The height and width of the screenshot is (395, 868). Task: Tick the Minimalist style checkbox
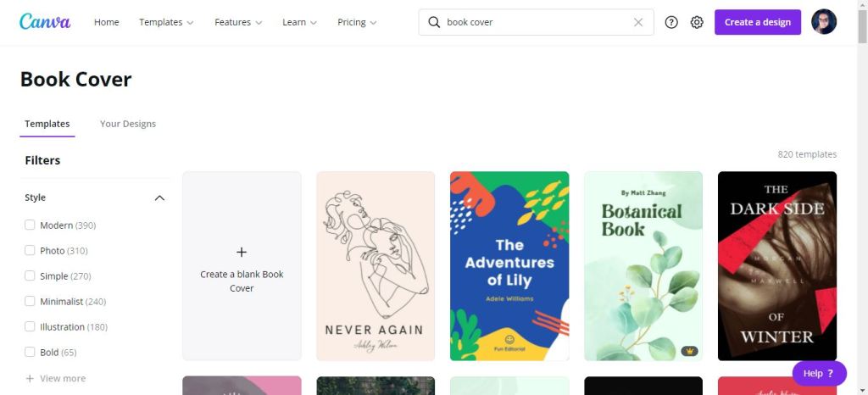point(30,302)
